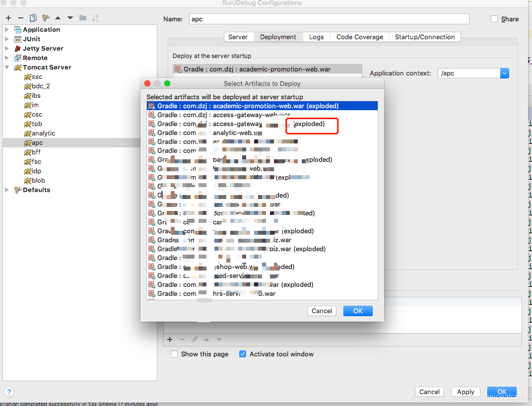Open edit defaults wrench icon

pos(46,18)
